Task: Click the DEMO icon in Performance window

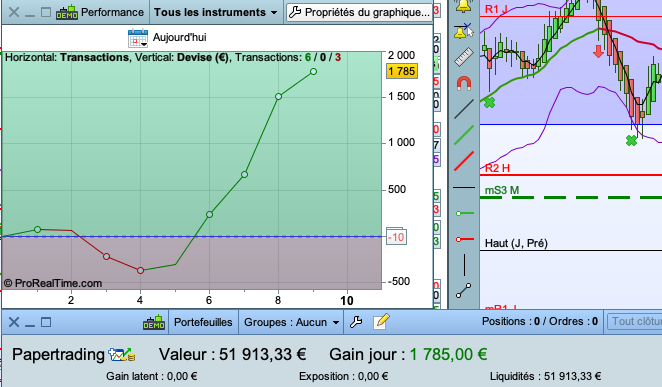Action: pos(67,12)
